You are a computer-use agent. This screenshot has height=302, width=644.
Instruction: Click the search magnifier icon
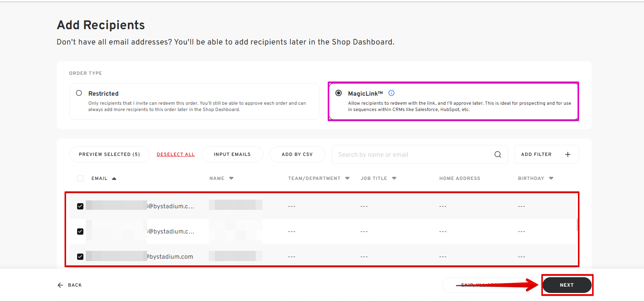tap(498, 154)
